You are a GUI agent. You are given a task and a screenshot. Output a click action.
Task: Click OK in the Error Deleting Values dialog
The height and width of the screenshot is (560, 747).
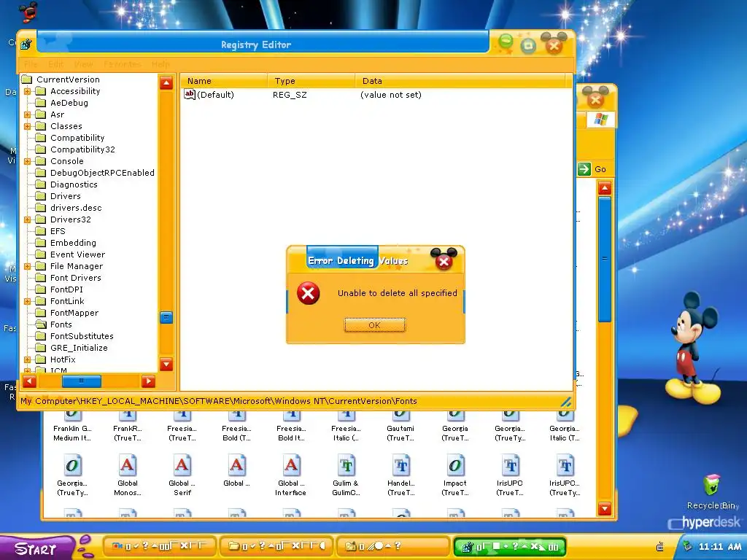coord(375,325)
